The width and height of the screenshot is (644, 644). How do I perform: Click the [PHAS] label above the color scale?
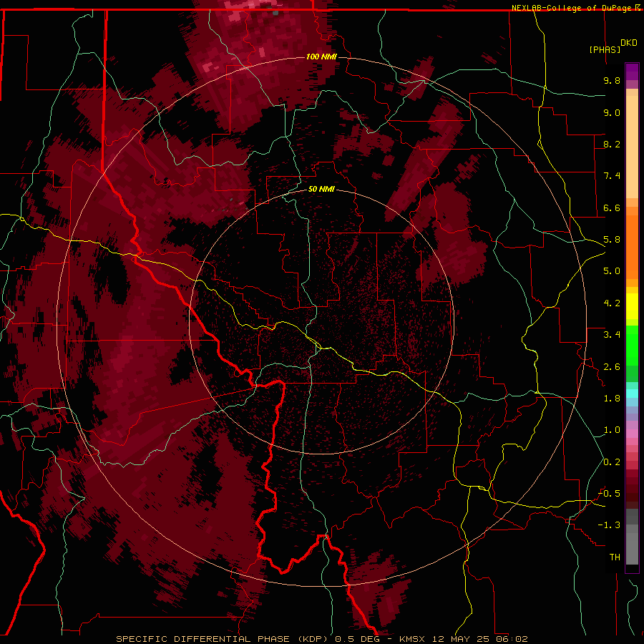[x=605, y=49]
